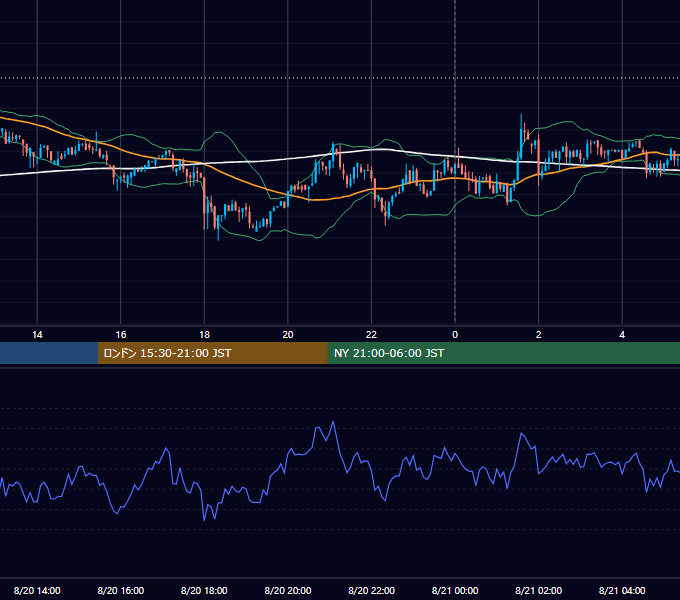Screen dimensions: 680x600
Task: Click the 2 hour label on price chart axis
Action: point(539,335)
